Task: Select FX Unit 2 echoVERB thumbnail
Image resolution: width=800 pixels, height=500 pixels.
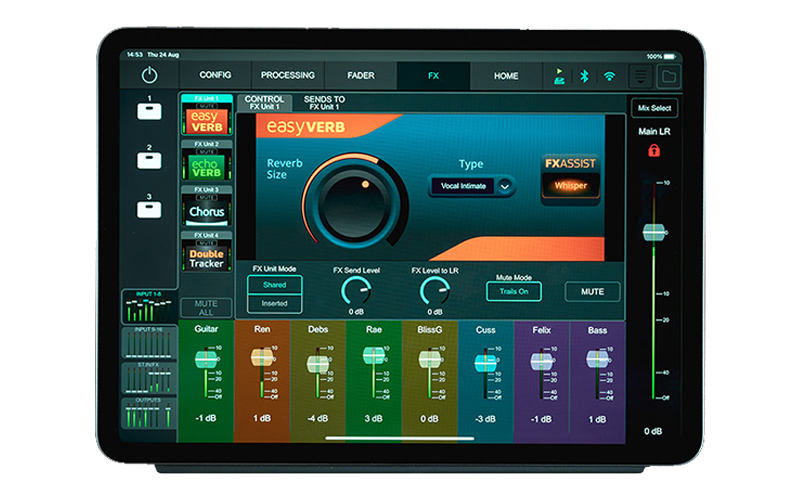Action: pyautogui.click(x=207, y=160)
